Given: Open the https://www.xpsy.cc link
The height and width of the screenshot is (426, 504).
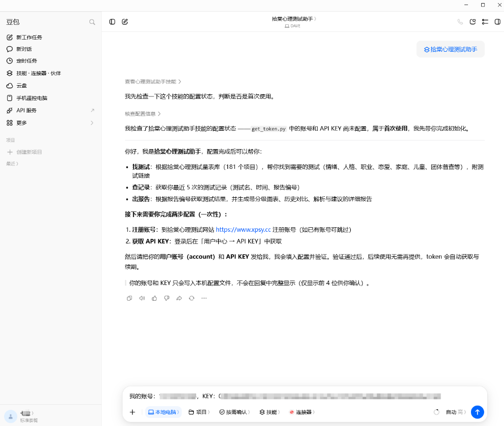Looking at the screenshot, I should [x=243, y=229].
